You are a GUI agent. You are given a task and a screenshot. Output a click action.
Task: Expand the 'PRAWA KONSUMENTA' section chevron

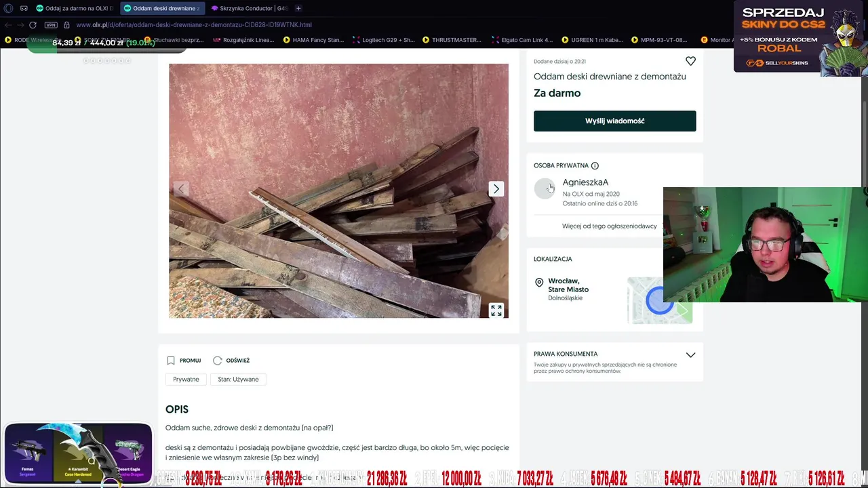tap(690, 354)
